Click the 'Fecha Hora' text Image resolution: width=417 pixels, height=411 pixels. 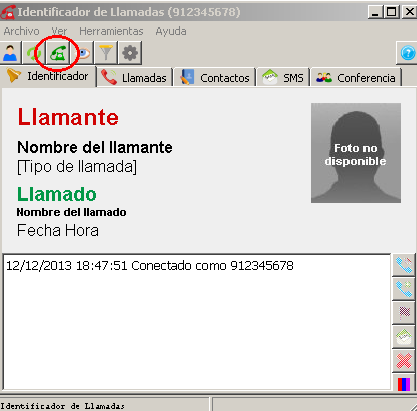(58, 230)
